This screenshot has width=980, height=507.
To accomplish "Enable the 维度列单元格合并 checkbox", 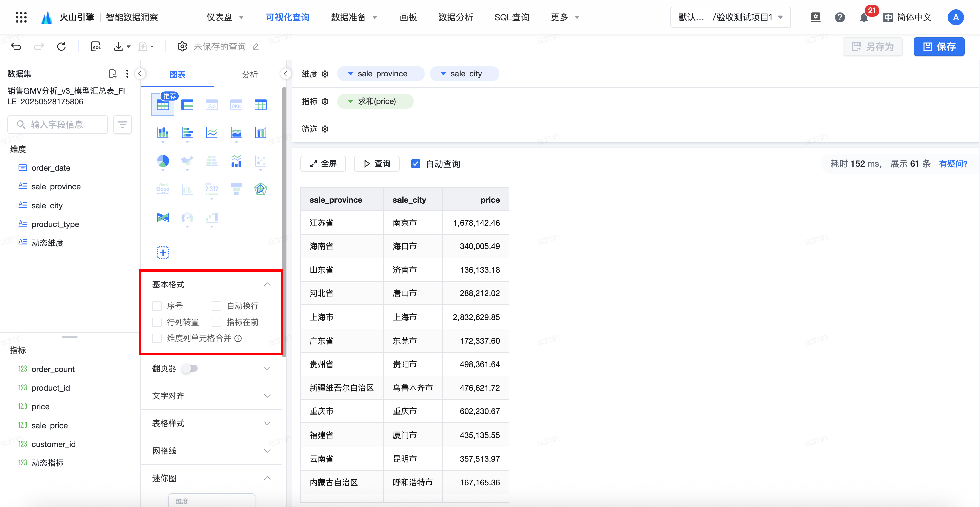I will (x=157, y=338).
